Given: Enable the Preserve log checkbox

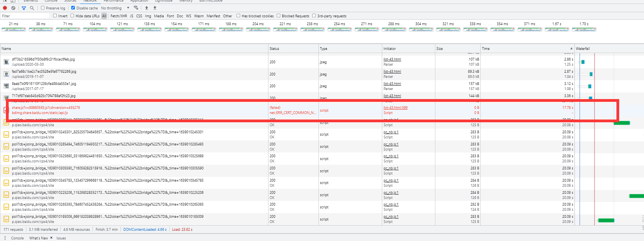Looking at the screenshot, I should pyautogui.click(x=43, y=8).
